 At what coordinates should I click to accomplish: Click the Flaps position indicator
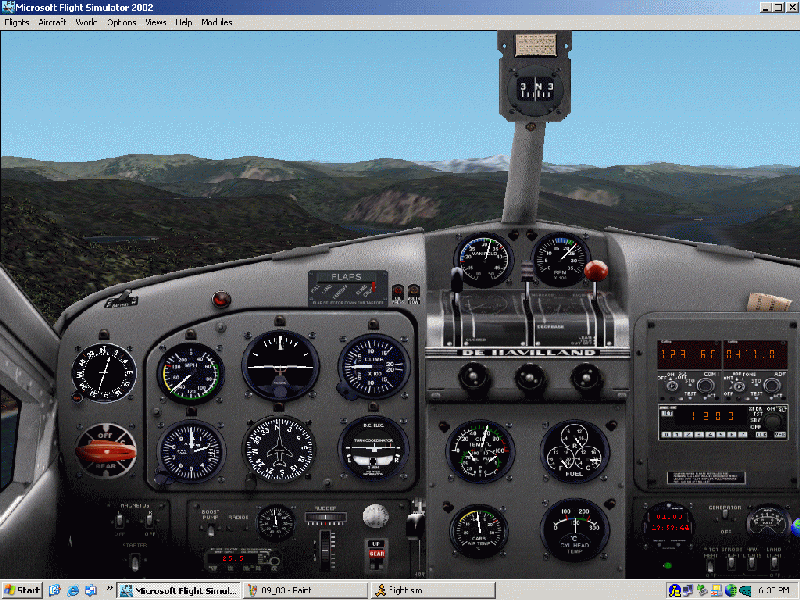347,288
